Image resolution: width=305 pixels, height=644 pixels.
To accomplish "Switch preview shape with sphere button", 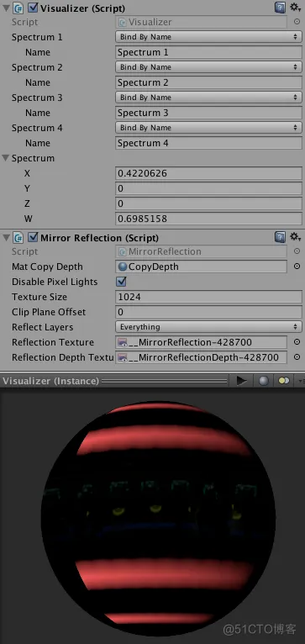I will (x=264, y=381).
